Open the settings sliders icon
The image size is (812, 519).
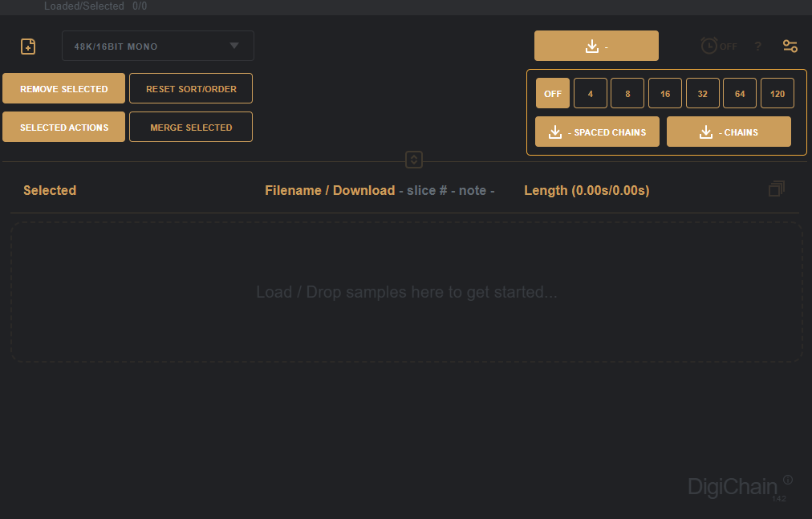pos(790,47)
